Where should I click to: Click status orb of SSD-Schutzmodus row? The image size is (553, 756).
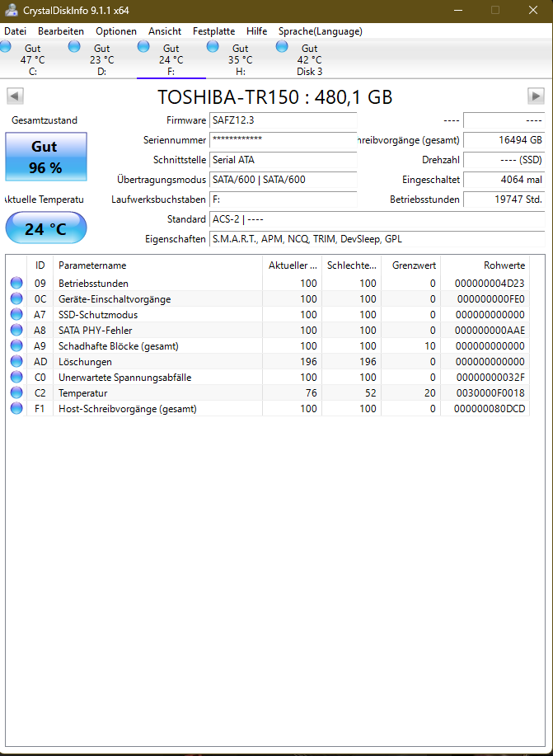(16, 314)
